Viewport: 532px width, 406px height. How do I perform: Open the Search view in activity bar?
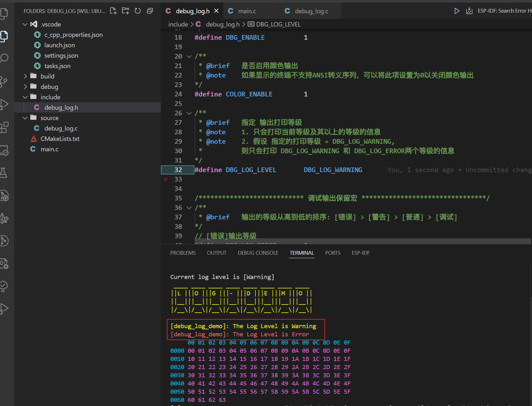click(4, 58)
